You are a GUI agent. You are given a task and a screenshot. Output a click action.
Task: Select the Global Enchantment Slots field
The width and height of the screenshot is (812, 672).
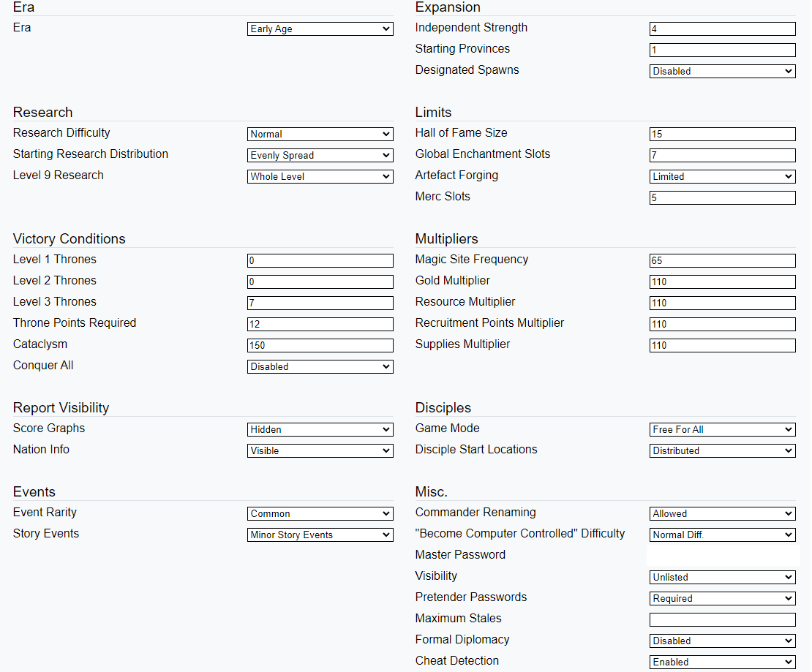point(723,155)
